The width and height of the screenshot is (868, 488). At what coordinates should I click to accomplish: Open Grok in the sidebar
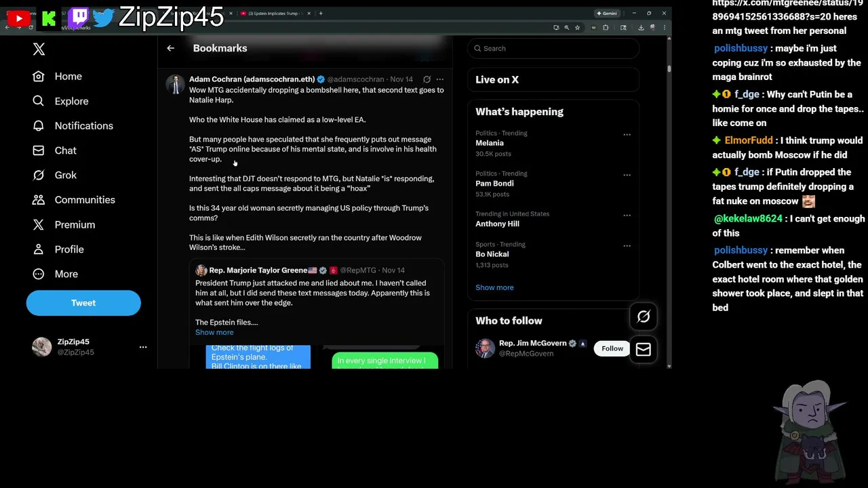point(54,175)
